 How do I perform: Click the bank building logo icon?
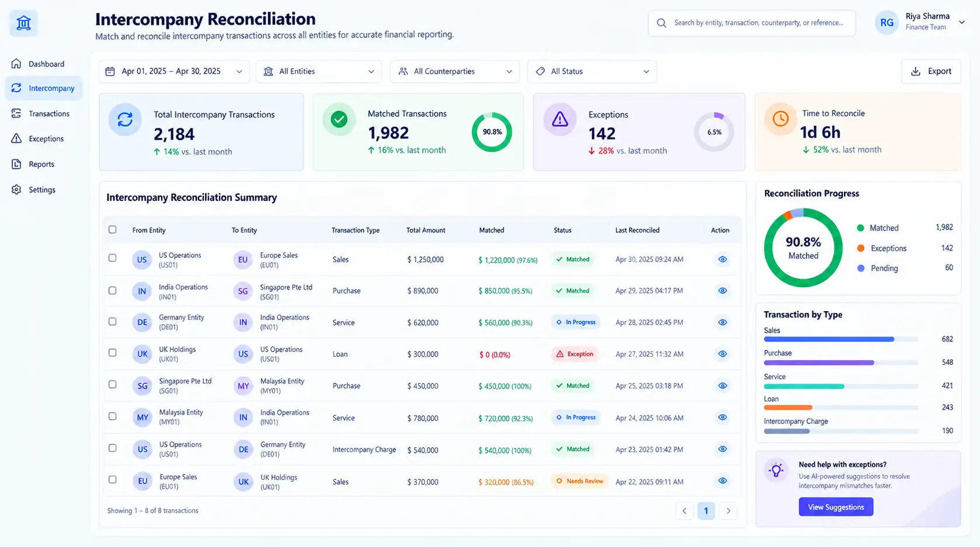click(x=24, y=23)
